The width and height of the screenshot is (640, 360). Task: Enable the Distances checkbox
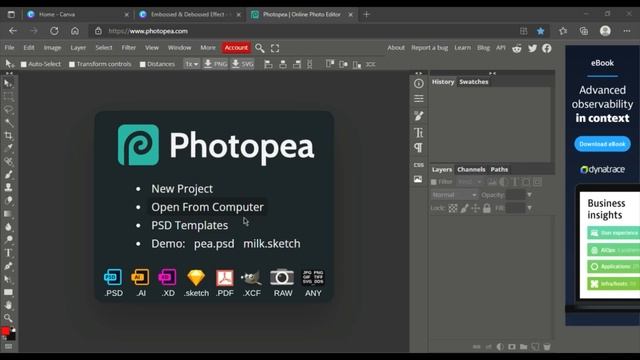142,64
